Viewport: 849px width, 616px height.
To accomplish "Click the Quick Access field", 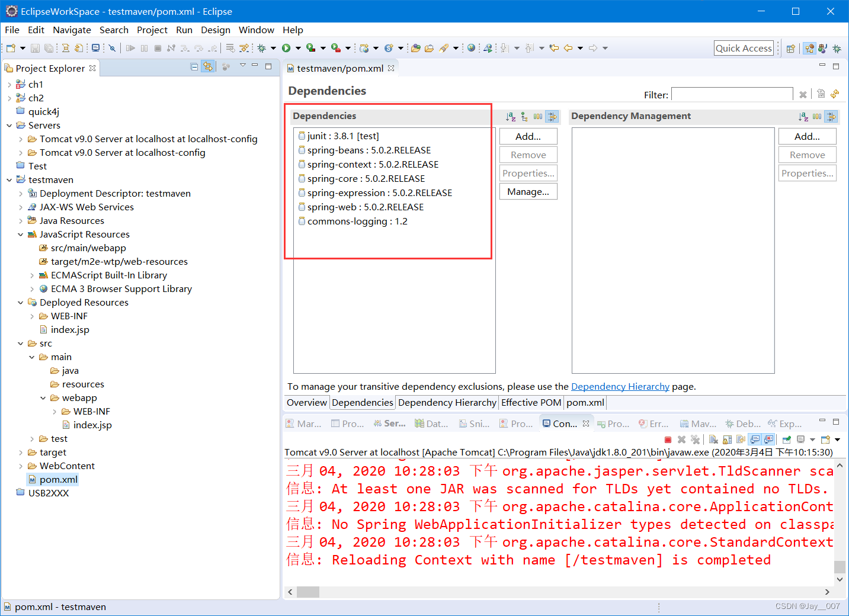I will click(x=744, y=49).
